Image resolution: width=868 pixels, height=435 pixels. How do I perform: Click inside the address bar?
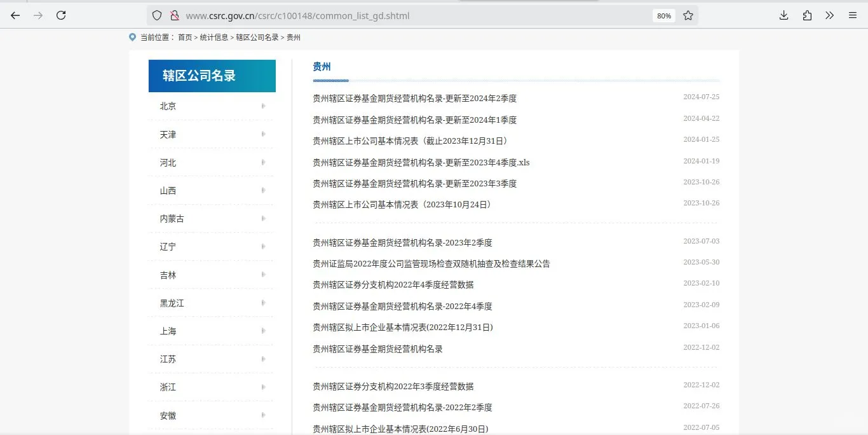(381, 15)
